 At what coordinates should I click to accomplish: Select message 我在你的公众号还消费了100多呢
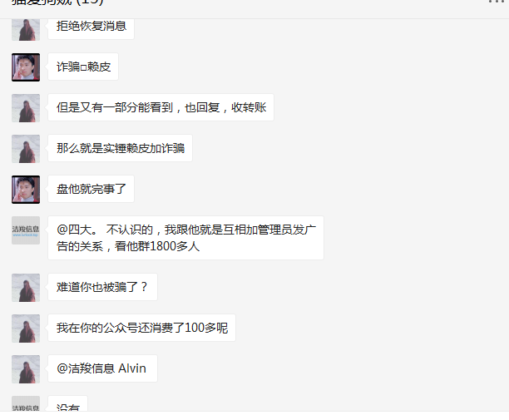[142, 328]
